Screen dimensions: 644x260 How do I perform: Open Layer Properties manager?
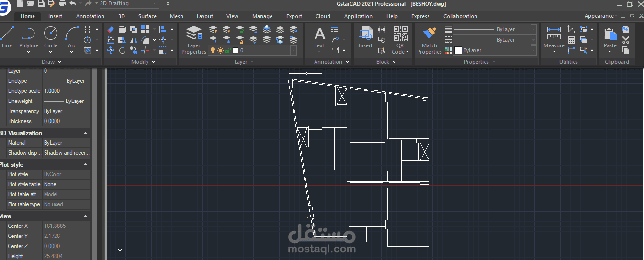(x=194, y=40)
